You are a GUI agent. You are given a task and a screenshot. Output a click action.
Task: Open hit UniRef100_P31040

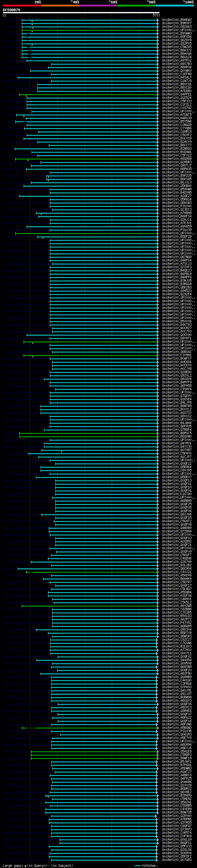pyautogui.click(x=177, y=206)
